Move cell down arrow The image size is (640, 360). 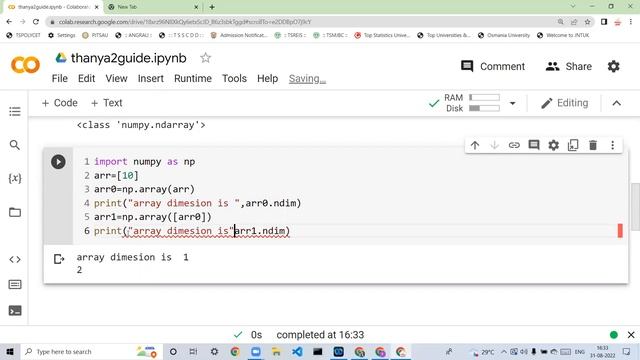(494, 145)
